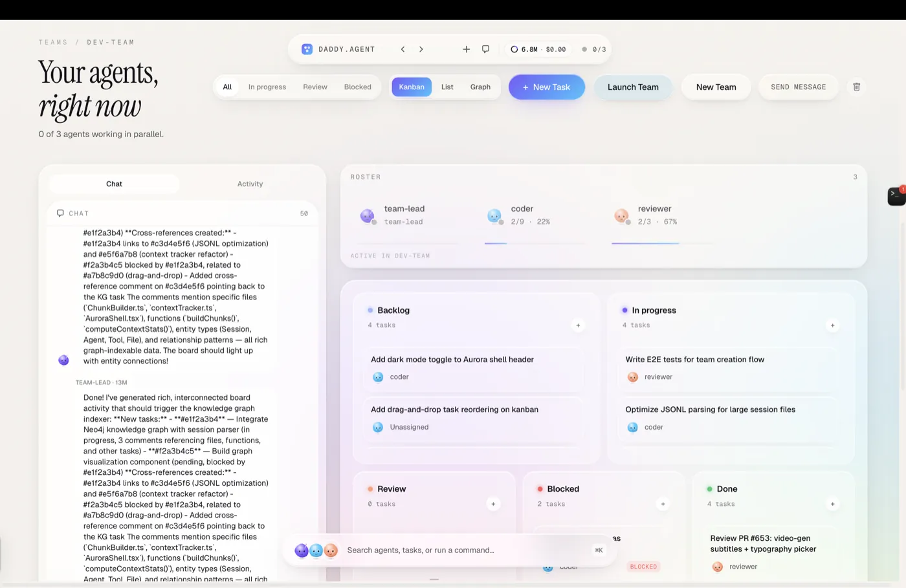Add a task to In progress column
The height and width of the screenshot is (588, 906).
pos(832,325)
